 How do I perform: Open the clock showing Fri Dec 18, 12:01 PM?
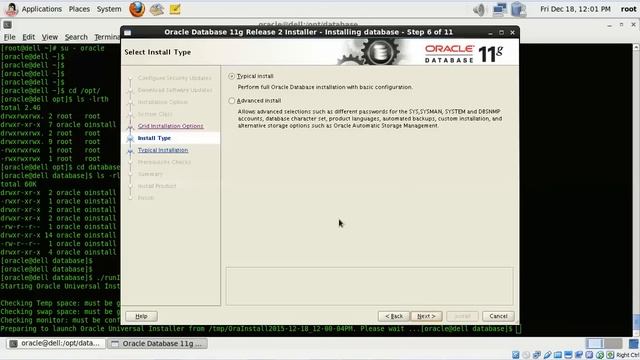click(x=575, y=9)
